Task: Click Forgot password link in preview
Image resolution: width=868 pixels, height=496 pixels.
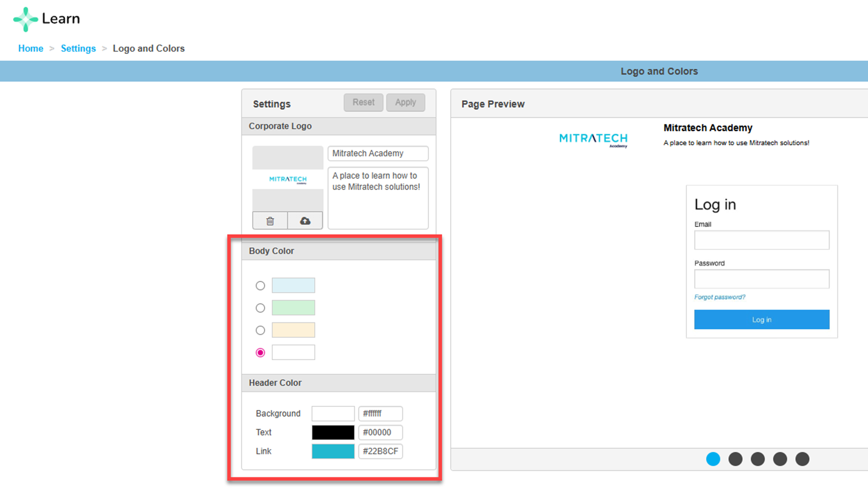Action: 719,297
